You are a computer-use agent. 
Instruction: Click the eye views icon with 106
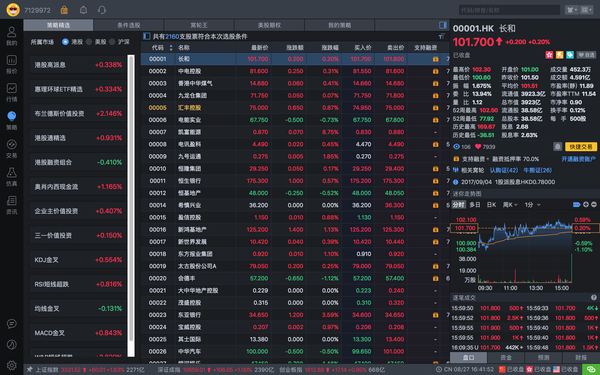(x=456, y=147)
